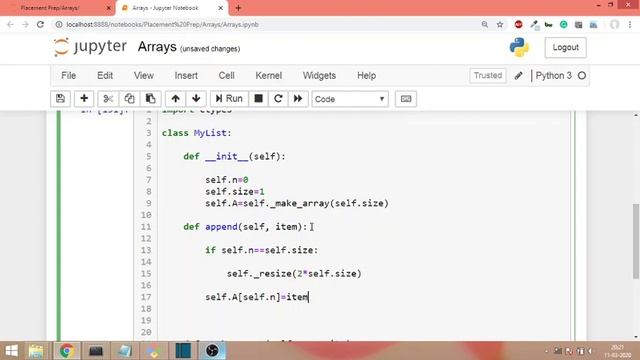The image size is (640, 360).
Task: Restart and run all fast-forward icon
Action: (298, 99)
